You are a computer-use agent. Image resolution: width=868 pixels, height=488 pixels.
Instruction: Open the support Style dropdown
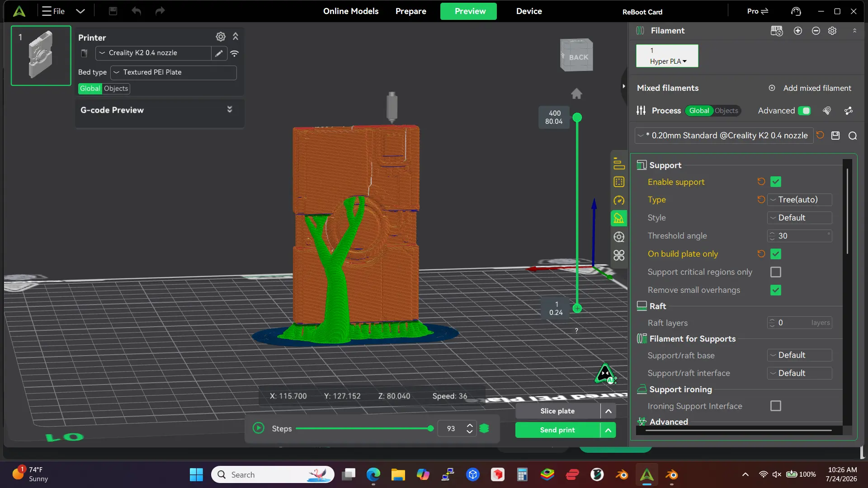799,218
